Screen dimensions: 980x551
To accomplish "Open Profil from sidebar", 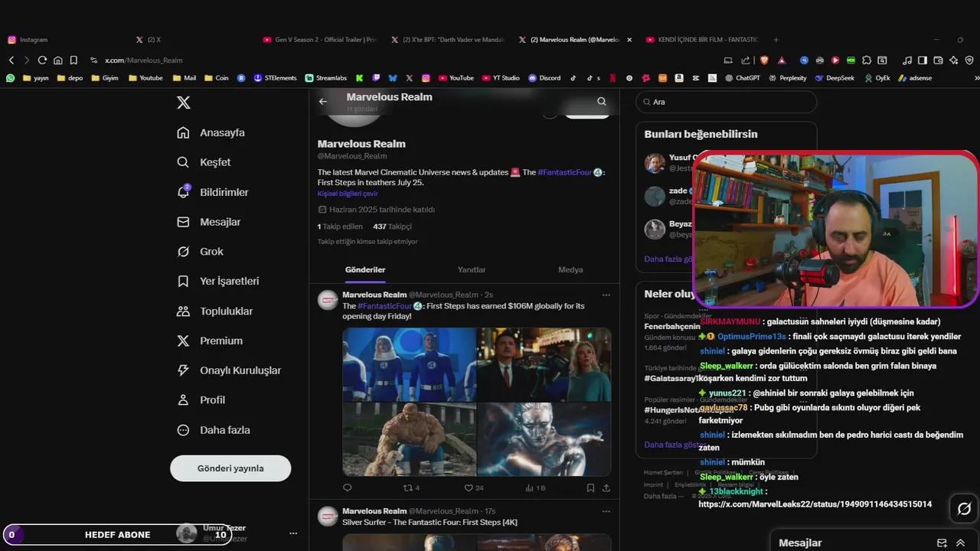I will click(x=201, y=399).
